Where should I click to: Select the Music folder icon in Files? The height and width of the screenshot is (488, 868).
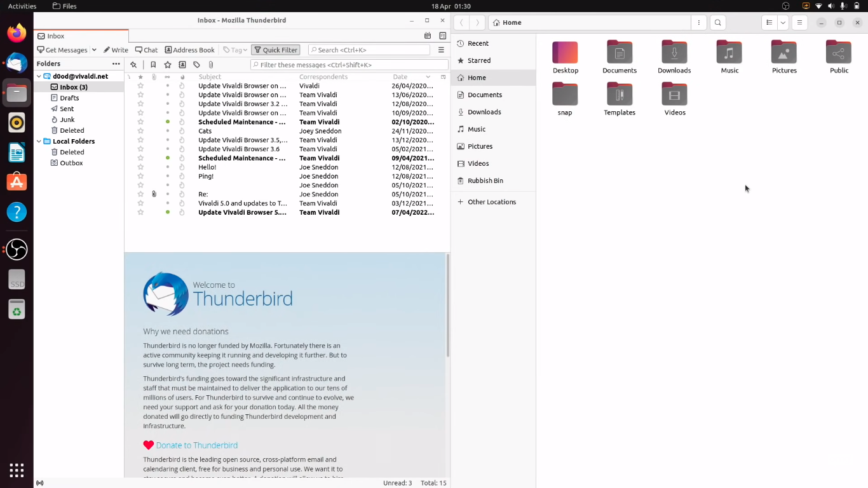pyautogui.click(x=729, y=52)
